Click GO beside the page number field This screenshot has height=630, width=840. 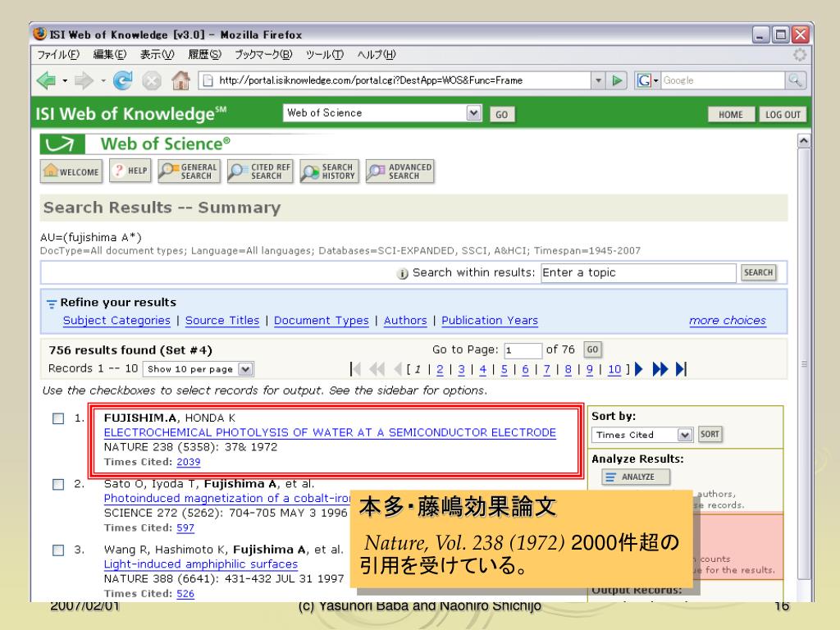[592, 349]
